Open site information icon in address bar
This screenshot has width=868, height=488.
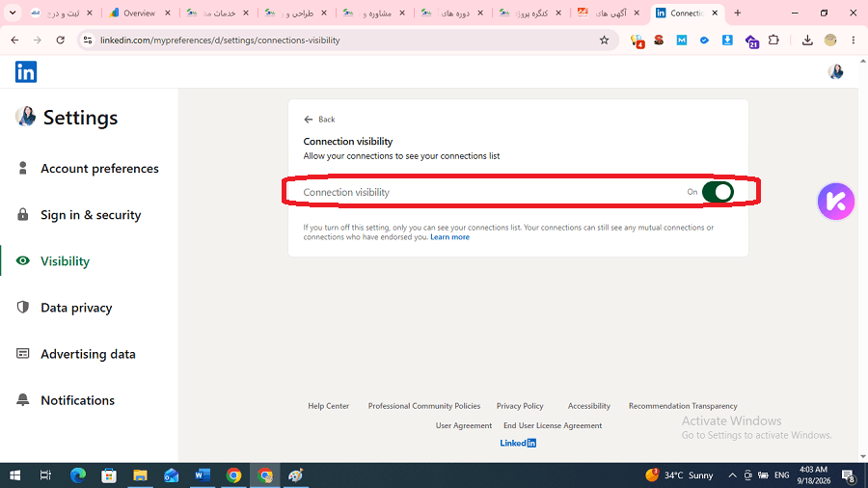(x=88, y=40)
